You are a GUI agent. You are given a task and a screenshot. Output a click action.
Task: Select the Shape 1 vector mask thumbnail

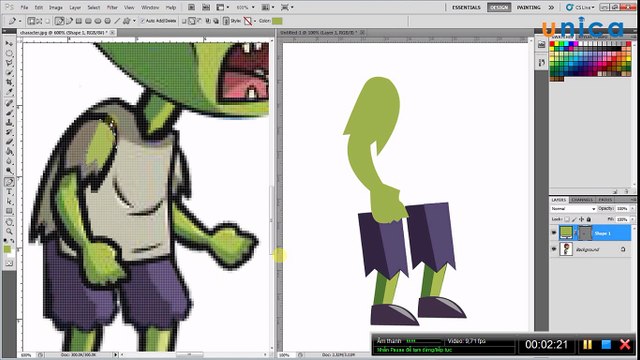click(x=584, y=233)
